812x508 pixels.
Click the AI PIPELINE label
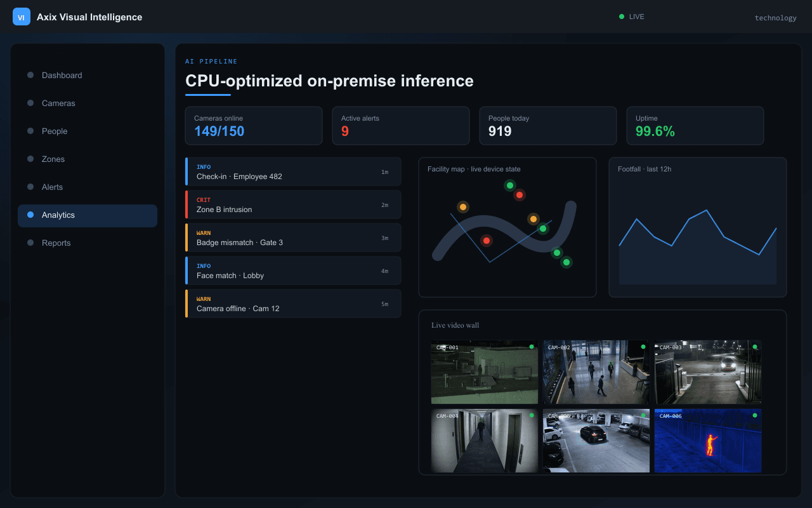coord(211,62)
